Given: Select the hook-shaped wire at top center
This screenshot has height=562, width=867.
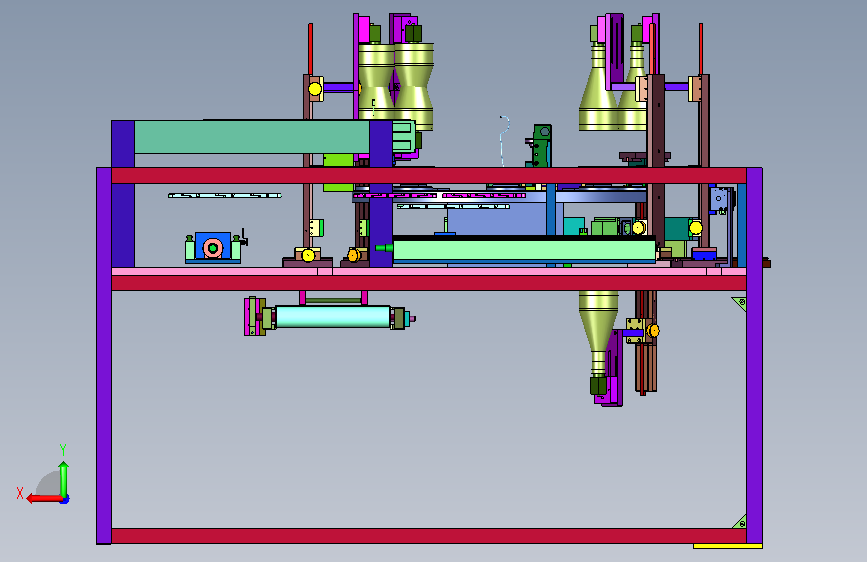Looking at the screenshot, I should [504, 140].
